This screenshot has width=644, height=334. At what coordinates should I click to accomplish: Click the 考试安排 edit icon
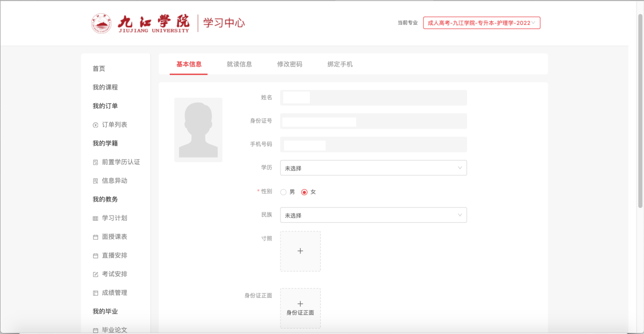point(95,275)
